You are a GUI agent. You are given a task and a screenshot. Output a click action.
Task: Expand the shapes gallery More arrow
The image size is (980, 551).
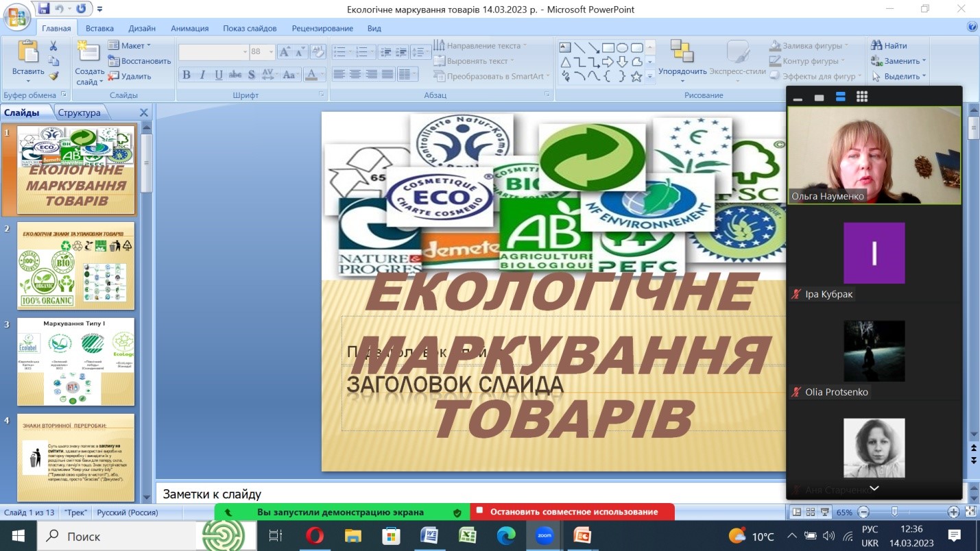click(650, 77)
